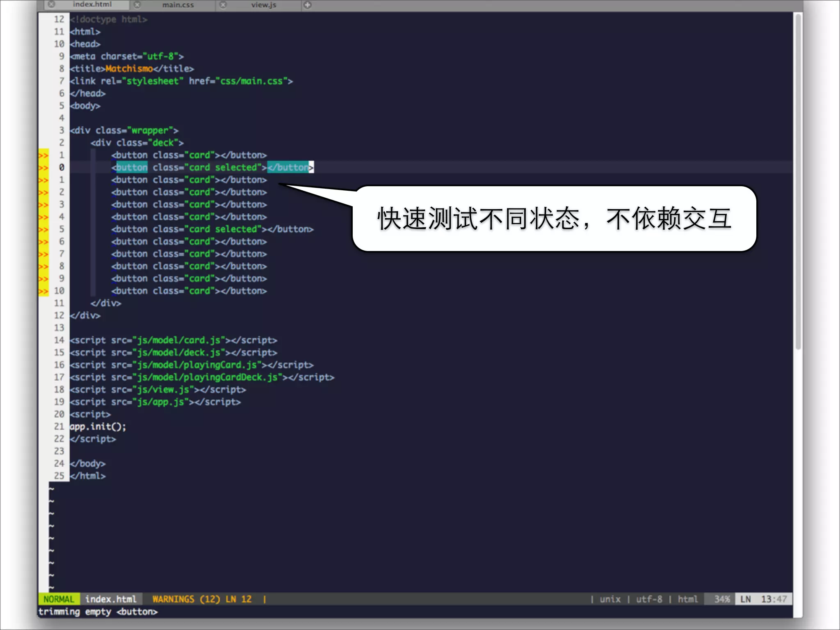Click the 'trimming empty <button>' message
The height and width of the screenshot is (630, 840).
pos(98,612)
